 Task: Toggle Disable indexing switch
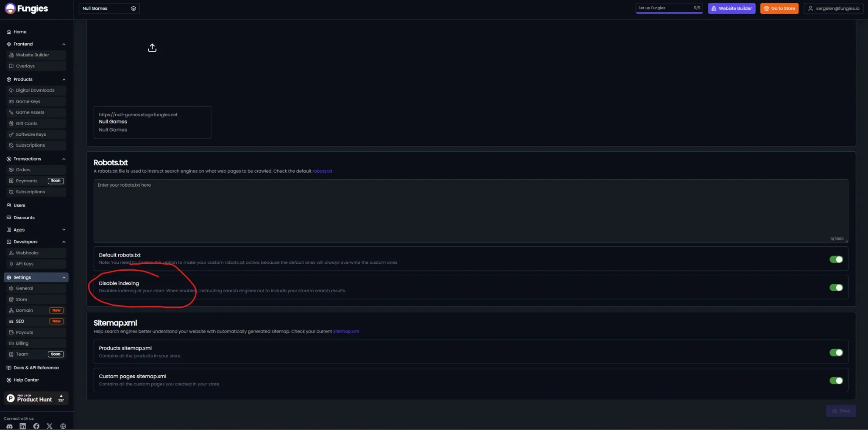coord(836,288)
